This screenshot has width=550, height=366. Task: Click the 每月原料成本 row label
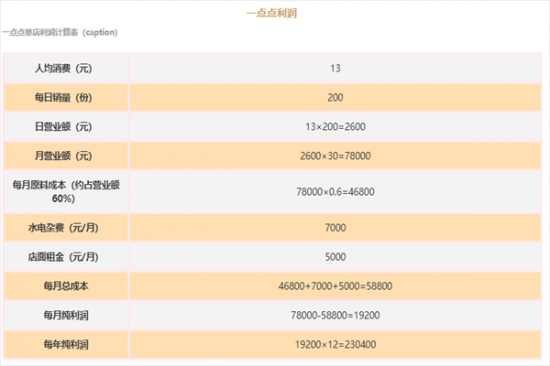coord(66,192)
